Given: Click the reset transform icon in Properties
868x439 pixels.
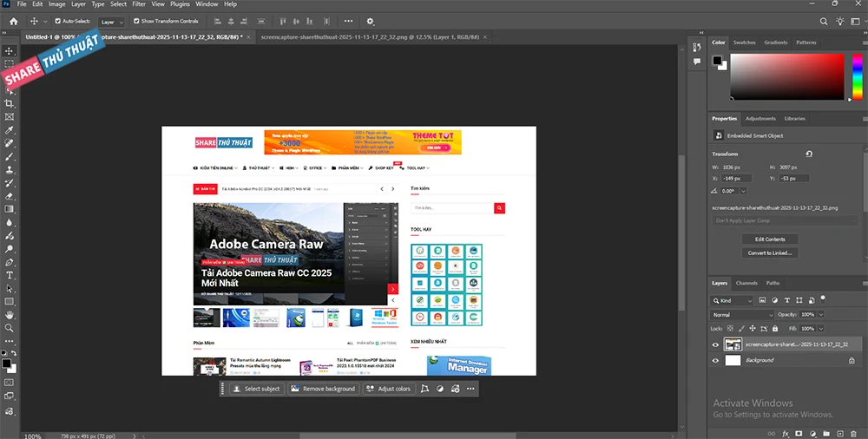Looking at the screenshot, I should (x=809, y=154).
